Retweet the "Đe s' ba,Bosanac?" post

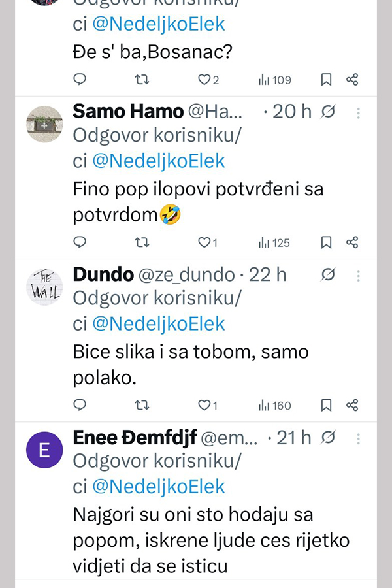click(x=141, y=80)
